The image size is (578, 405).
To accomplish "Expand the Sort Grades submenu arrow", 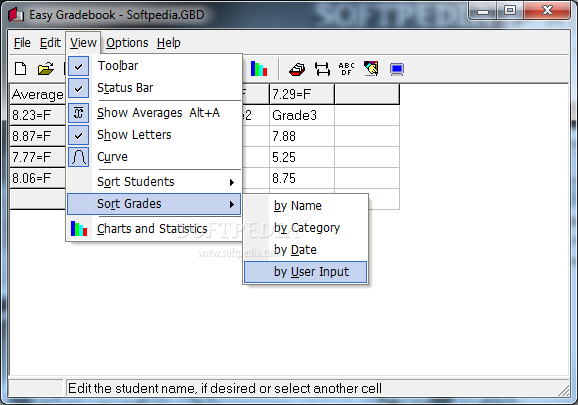I will 231,204.
